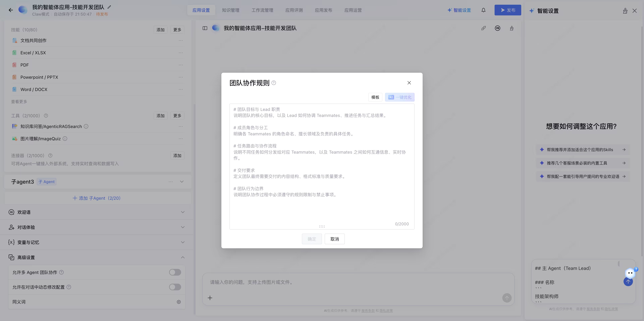The height and width of the screenshot is (321, 644).
Task: Expand the 子agent3 section chevron
Action: coord(182,182)
